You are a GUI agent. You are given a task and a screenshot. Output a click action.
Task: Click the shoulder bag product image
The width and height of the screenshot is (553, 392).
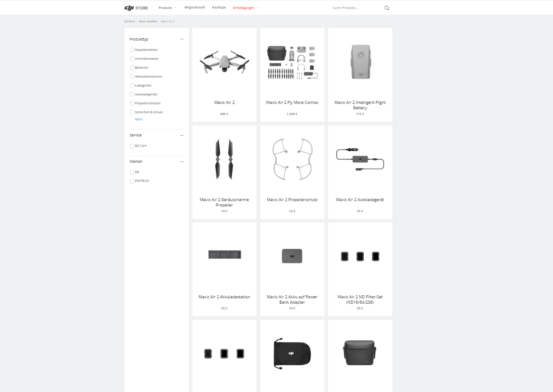360,353
